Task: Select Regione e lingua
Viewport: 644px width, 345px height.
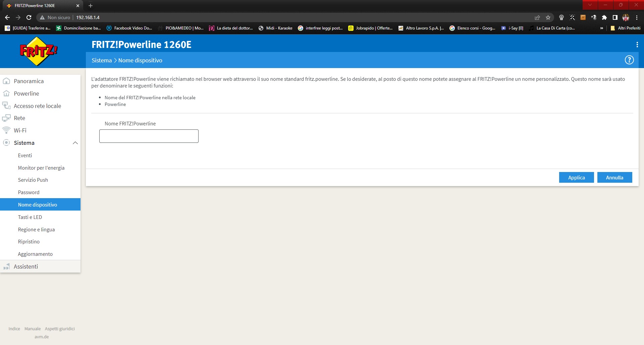Action: click(36, 230)
